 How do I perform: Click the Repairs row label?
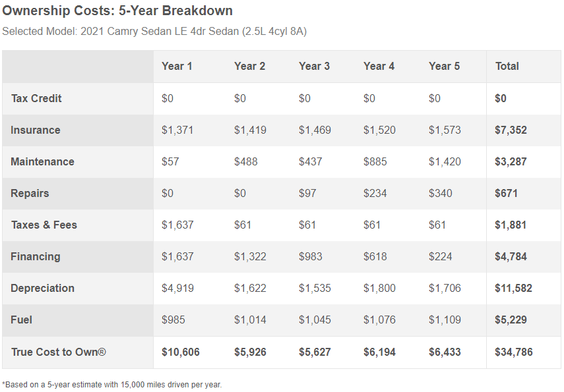point(30,193)
